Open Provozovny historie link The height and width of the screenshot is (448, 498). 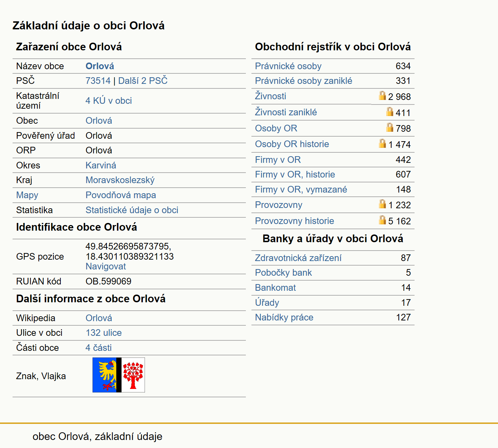[x=294, y=221]
